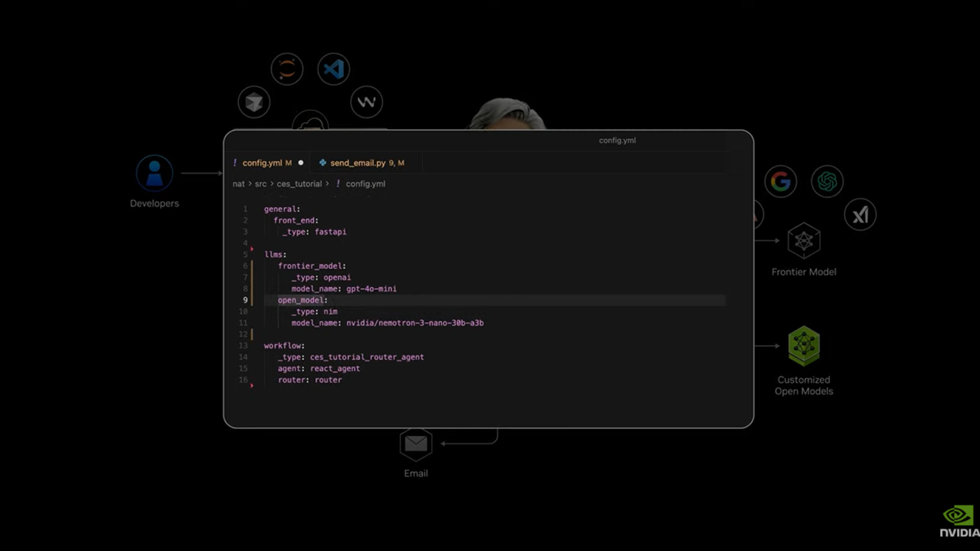Click the xAI logo icon

[860, 215]
